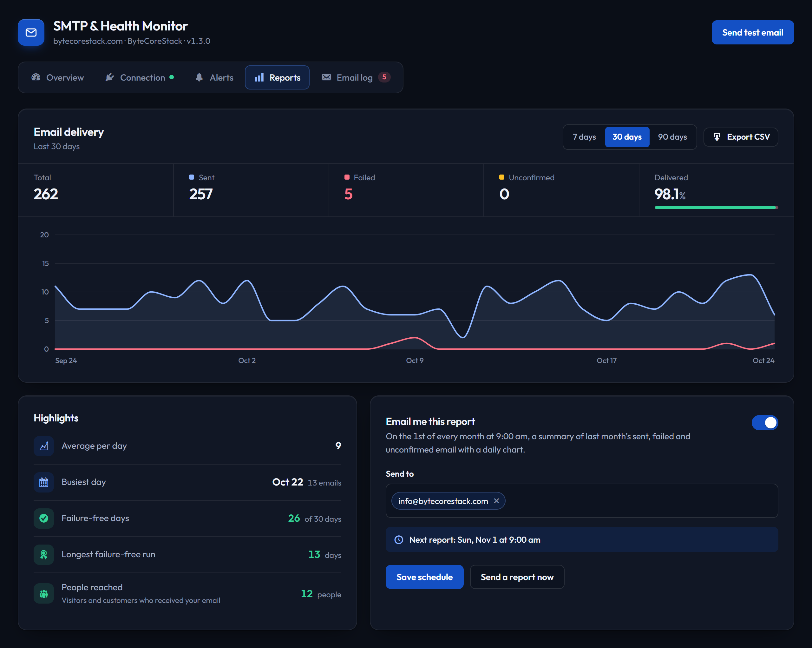
Task: Click the average per day value 9
Action: (338, 446)
